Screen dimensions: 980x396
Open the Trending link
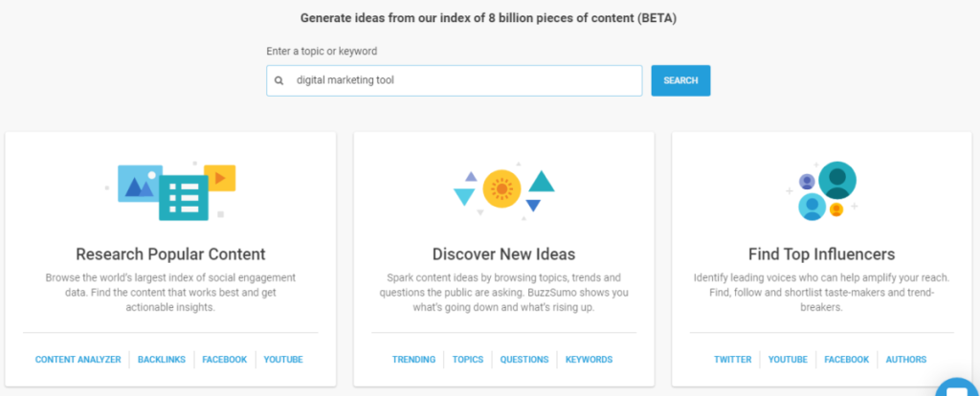click(413, 360)
